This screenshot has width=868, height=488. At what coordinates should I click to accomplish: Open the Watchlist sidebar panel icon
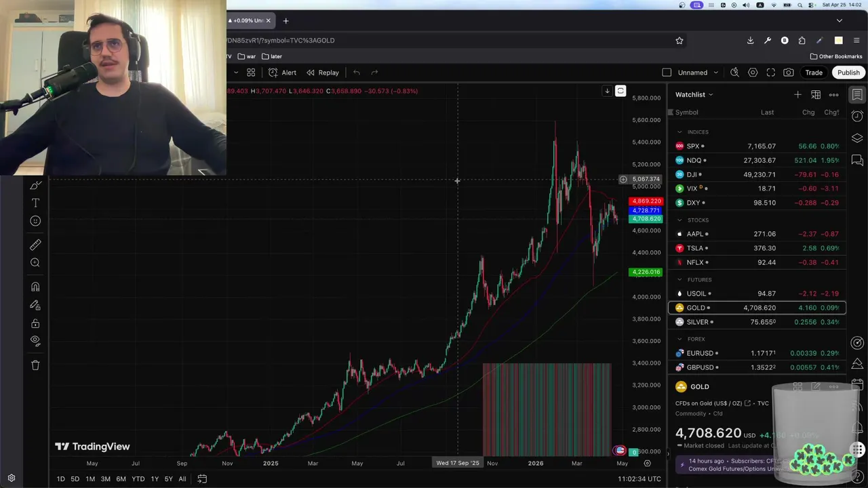tap(857, 95)
